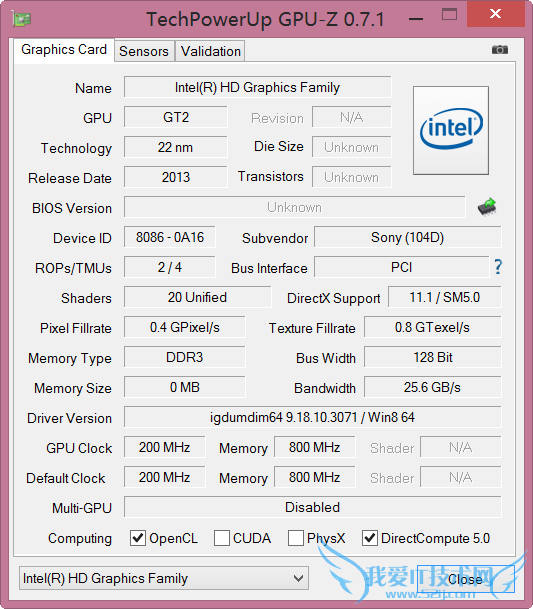Maximize the GPU-Z window
Viewport: 533px width, 609px height.
(x=449, y=14)
